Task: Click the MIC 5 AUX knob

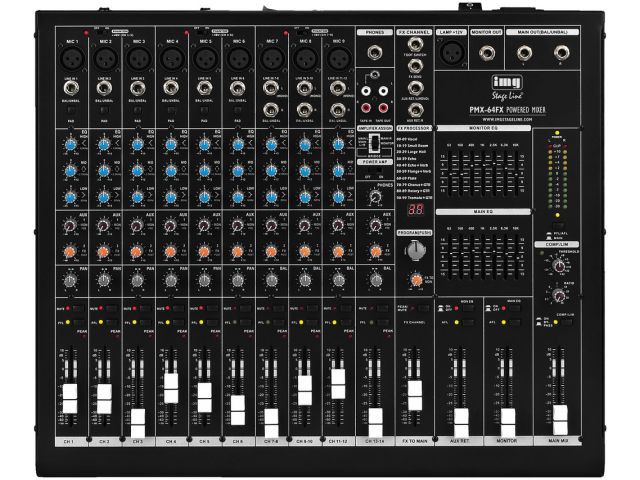Action: (204, 225)
